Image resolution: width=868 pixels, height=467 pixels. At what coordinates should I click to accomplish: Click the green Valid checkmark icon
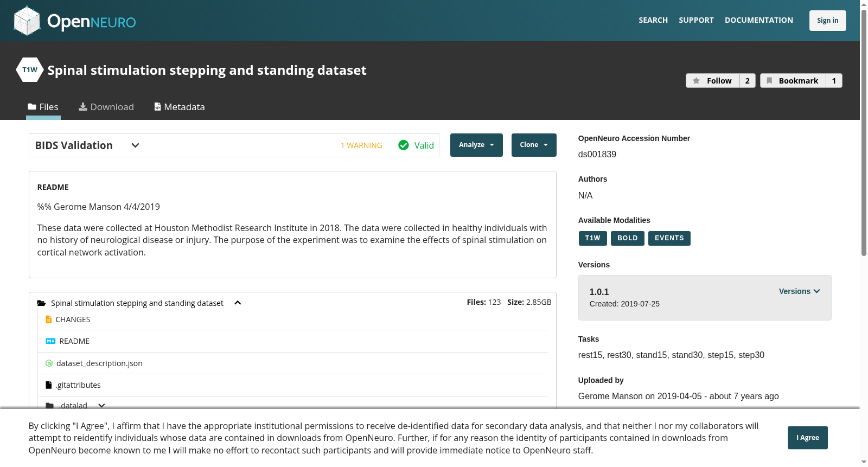[404, 145]
